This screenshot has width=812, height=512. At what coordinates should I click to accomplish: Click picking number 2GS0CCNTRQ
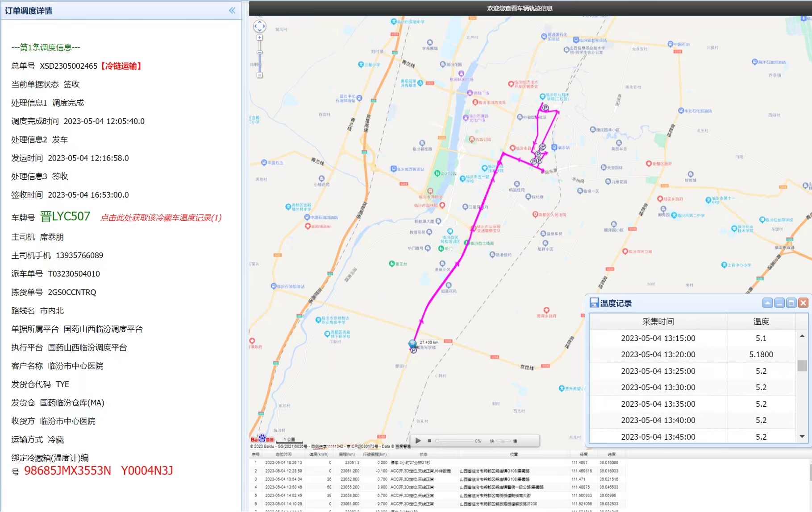pyautogui.click(x=72, y=292)
